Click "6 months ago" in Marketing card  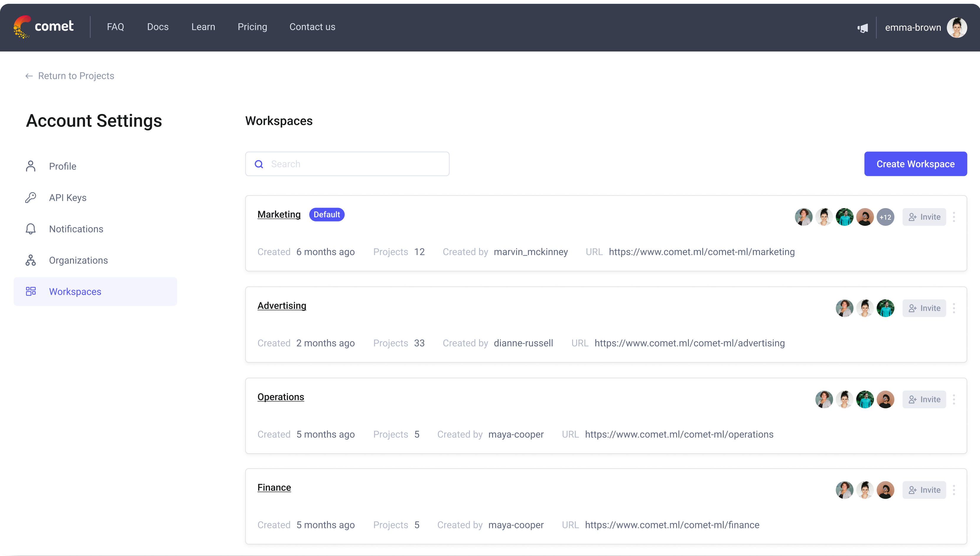point(325,252)
